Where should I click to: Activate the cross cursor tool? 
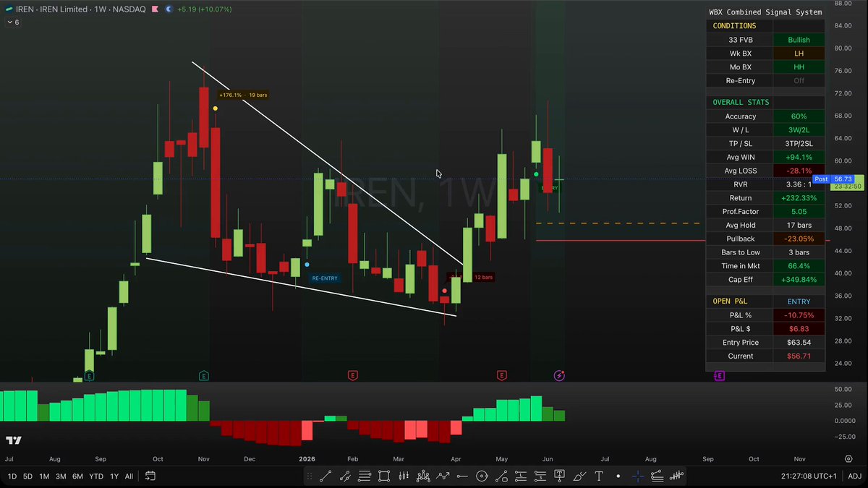click(x=637, y=476)
